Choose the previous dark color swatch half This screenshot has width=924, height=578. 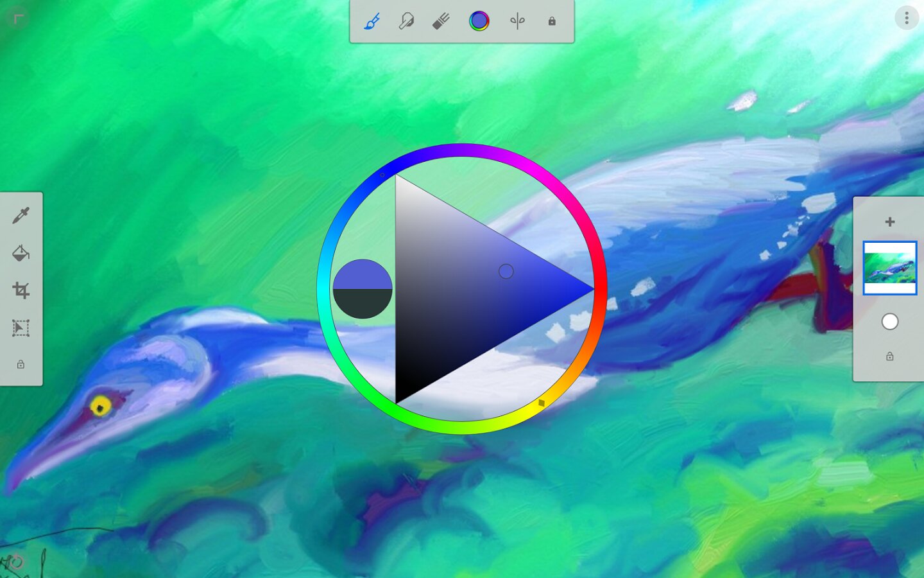(x=363, y=303)
